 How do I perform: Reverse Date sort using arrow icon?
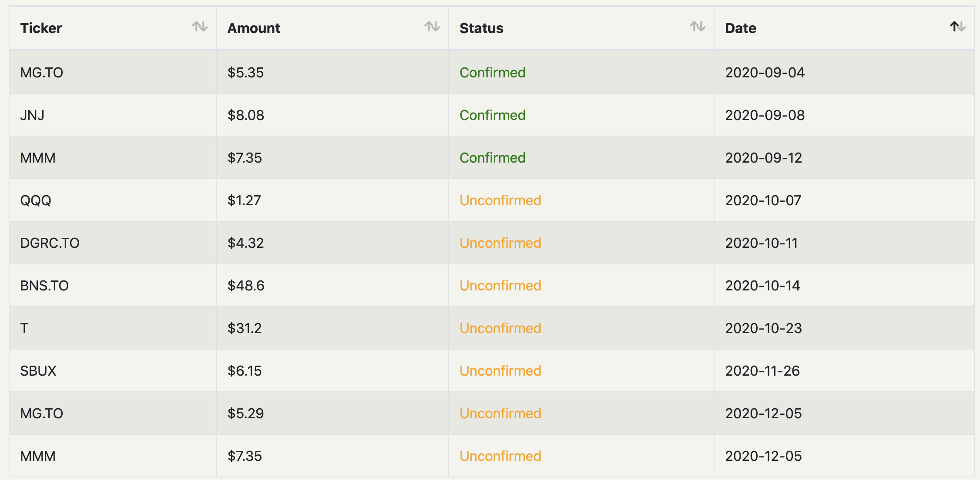(957, 27)
